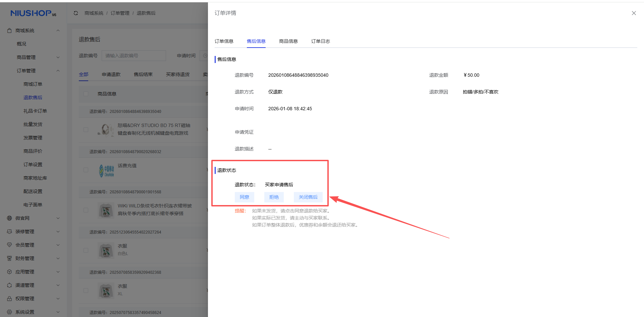Collapse the 订单管理 submenu
Image resolution: width=644 pixels, height=317 pixels.
58,71
